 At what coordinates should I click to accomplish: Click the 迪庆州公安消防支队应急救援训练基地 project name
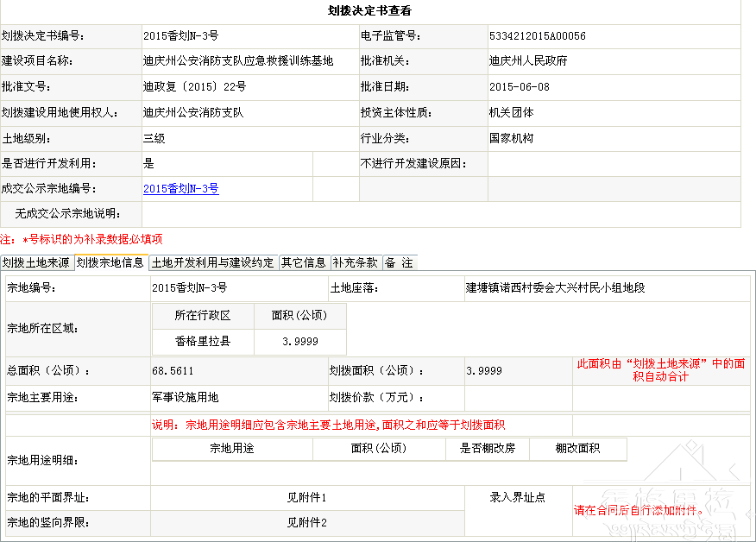[237, 61]
